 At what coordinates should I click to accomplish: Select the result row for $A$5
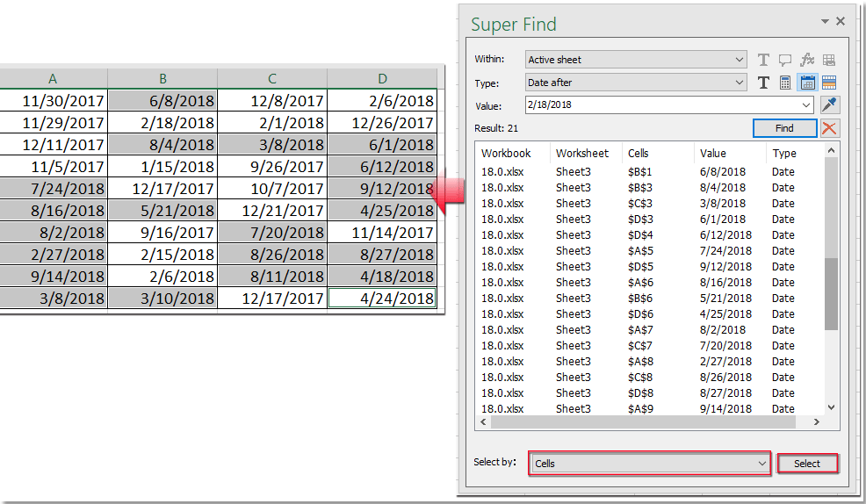[x=650, y=250]
